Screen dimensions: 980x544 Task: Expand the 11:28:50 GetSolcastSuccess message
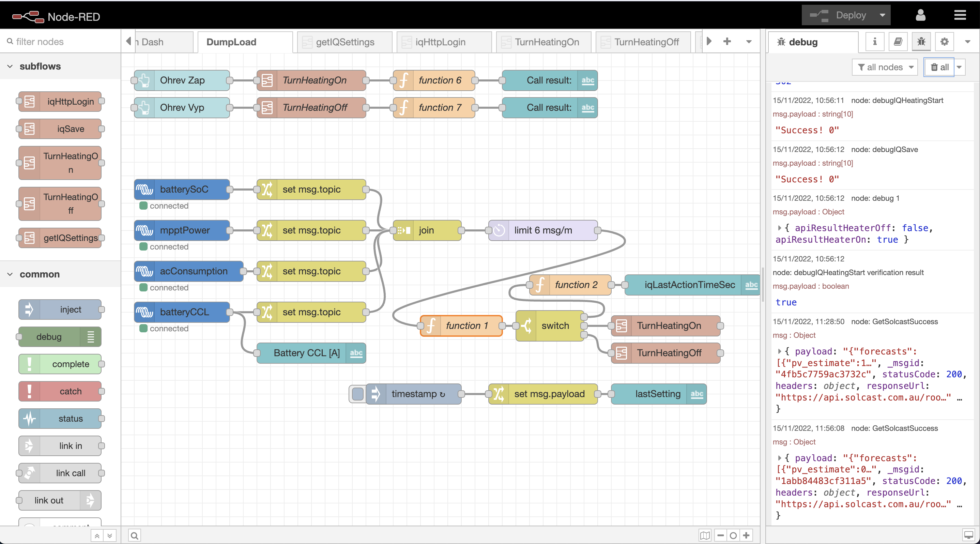click(780, 351)
